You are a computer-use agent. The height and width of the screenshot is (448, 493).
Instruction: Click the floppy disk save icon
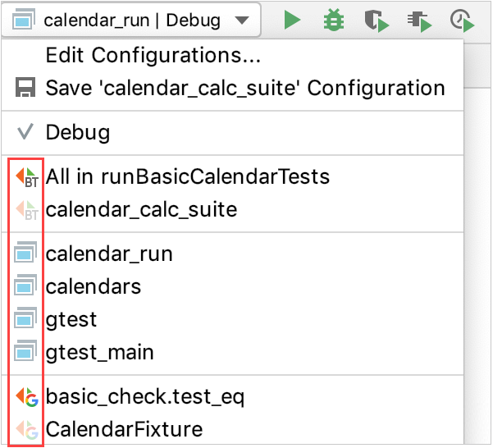[x=25, y=87]
